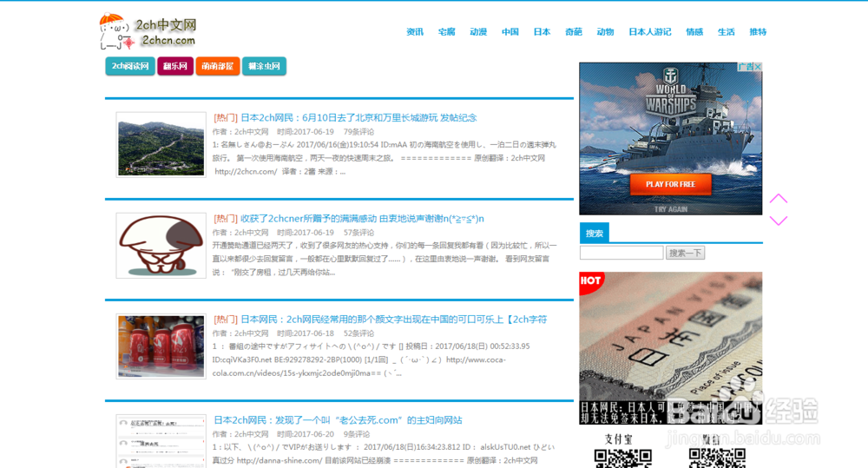The height and width of the screenshot is (468, 868).
Task: Focus the search text input field
Action: [x=621, y=254]
